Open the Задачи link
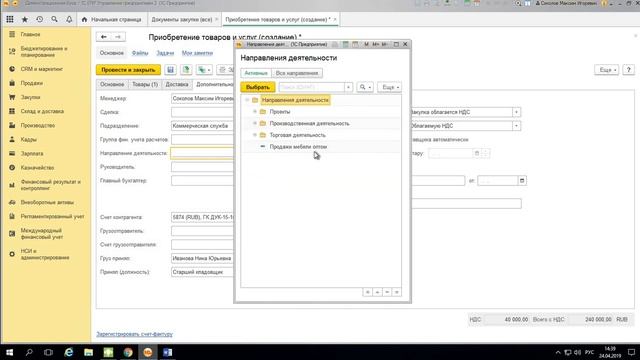This screenshot has height=360, width=640. tap(165, 53)
